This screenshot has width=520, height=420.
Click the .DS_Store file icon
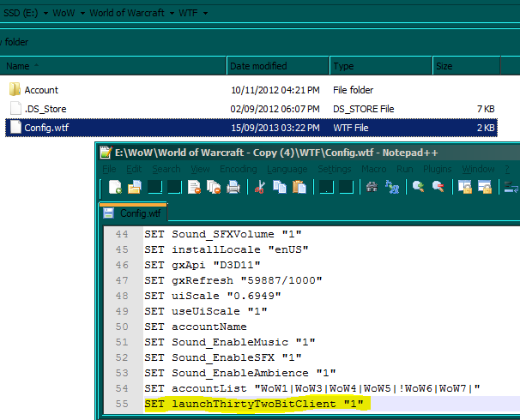click(15, 108)
